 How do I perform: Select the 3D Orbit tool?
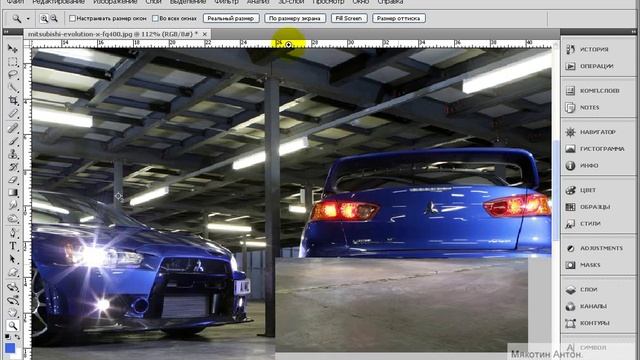[x=13, y=300]
